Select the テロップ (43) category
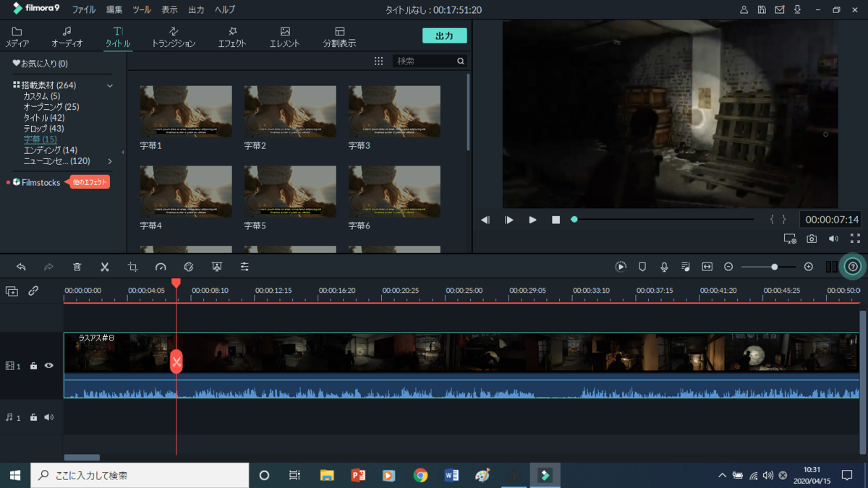This screenshot has height=488, width=868. (43, 129)
